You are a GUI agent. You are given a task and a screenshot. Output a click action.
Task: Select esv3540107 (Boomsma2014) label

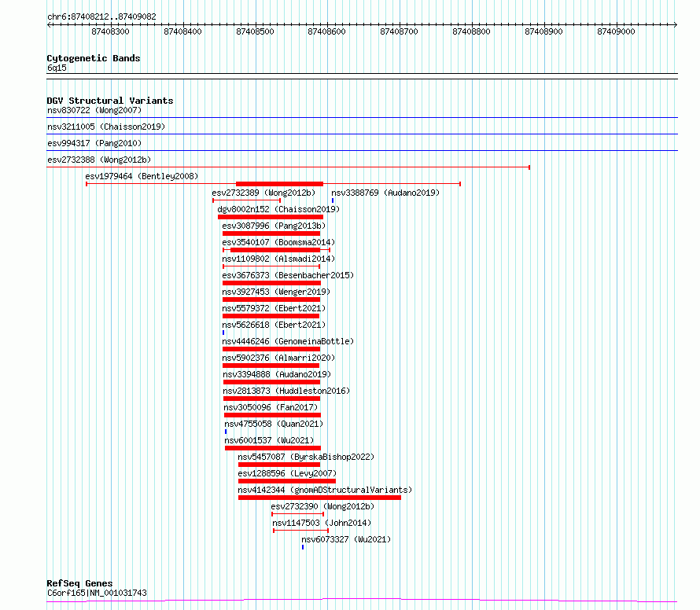(278, 242)
